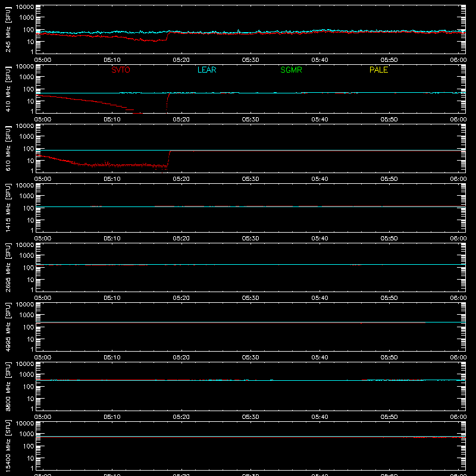Click the red SVTO step-up in 610 MHz plot

pyautogui.click(x=169, y=158)
